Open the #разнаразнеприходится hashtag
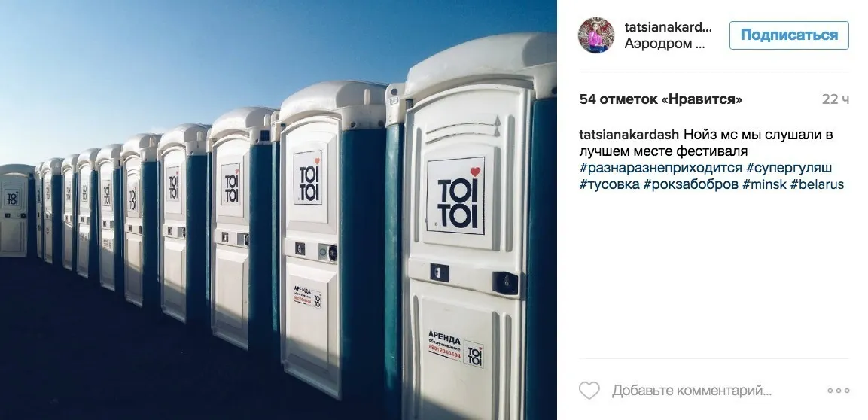Screen dimensions: 868x420 (x=660, y=168)
